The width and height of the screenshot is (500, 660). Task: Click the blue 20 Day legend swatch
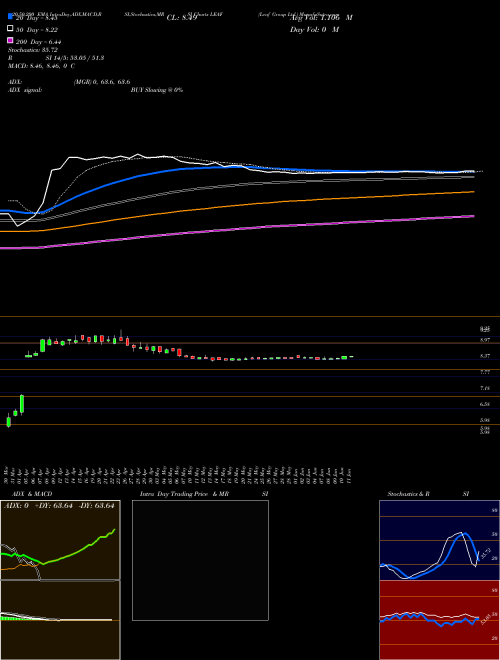click(x=11, y=17)
